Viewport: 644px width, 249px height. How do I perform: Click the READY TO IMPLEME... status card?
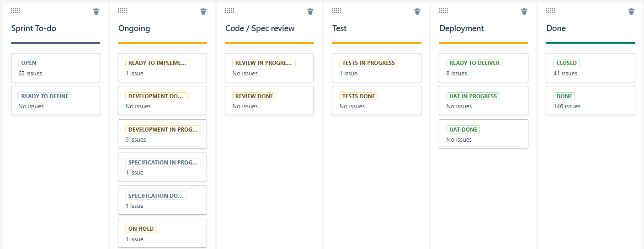162,68
